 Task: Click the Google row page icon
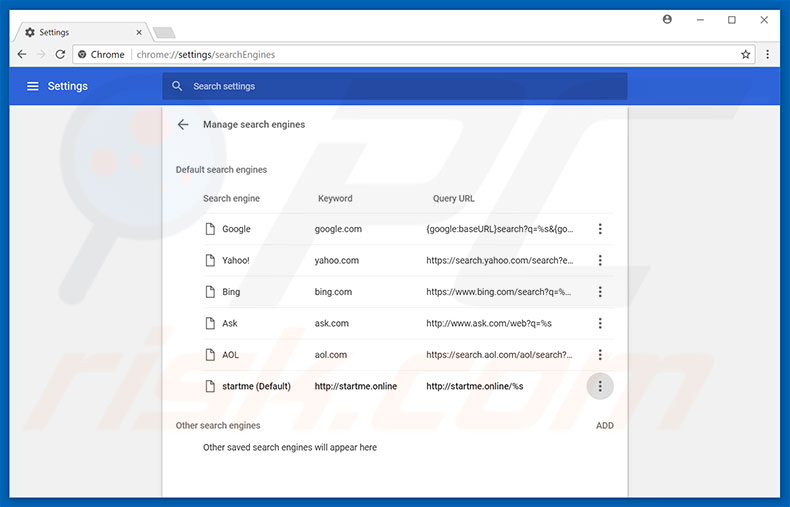[x=210, y=229]
